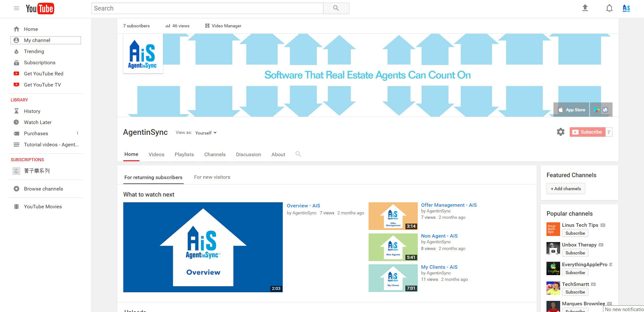Switch to the Playlists tab
The height and width of the screenshot is (312, 644).
(x=184, y=155)
